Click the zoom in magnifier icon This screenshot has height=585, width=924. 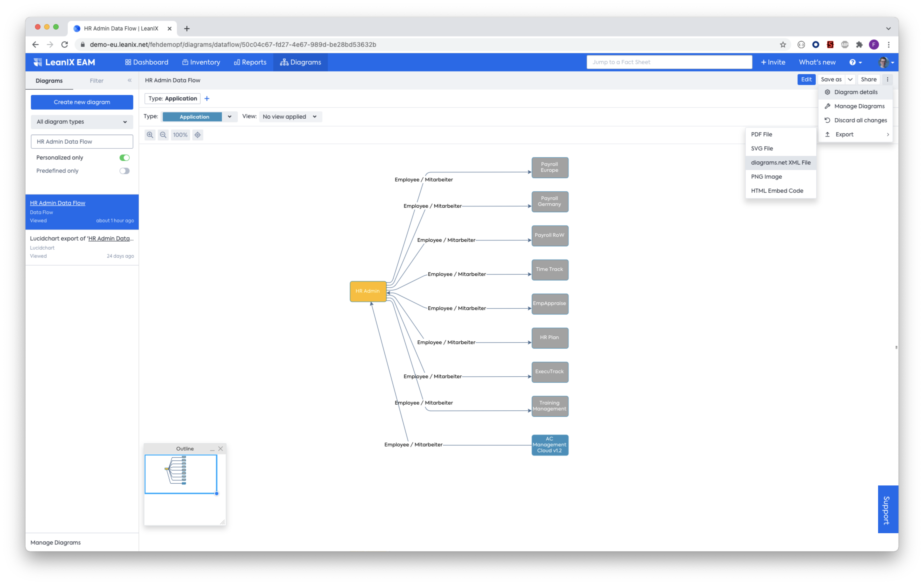click(150, 135)
